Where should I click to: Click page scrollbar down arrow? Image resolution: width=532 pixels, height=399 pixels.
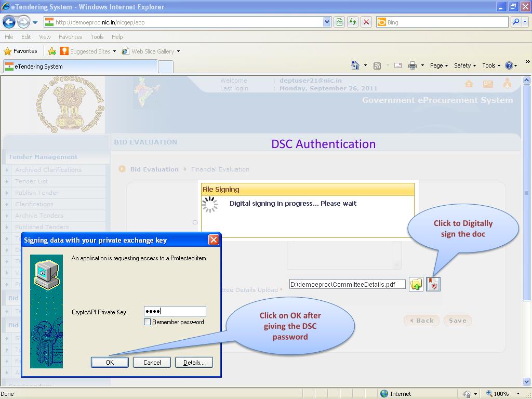point(526,382)
